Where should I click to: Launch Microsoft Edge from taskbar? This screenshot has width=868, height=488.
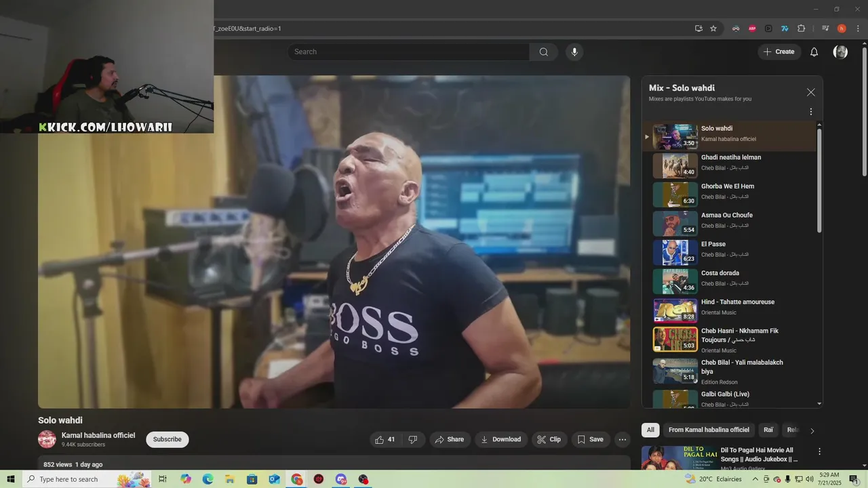(x=208, y=479)
